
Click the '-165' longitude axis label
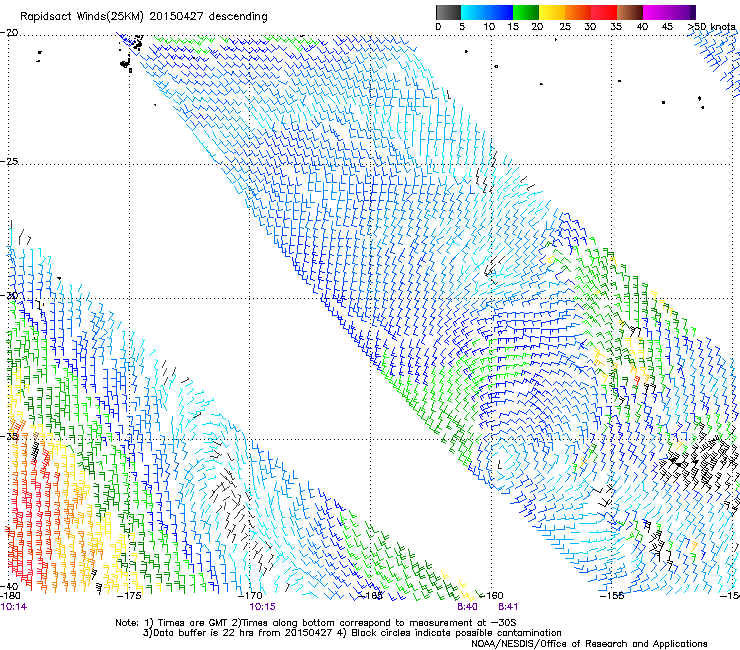tap(370, 596)
